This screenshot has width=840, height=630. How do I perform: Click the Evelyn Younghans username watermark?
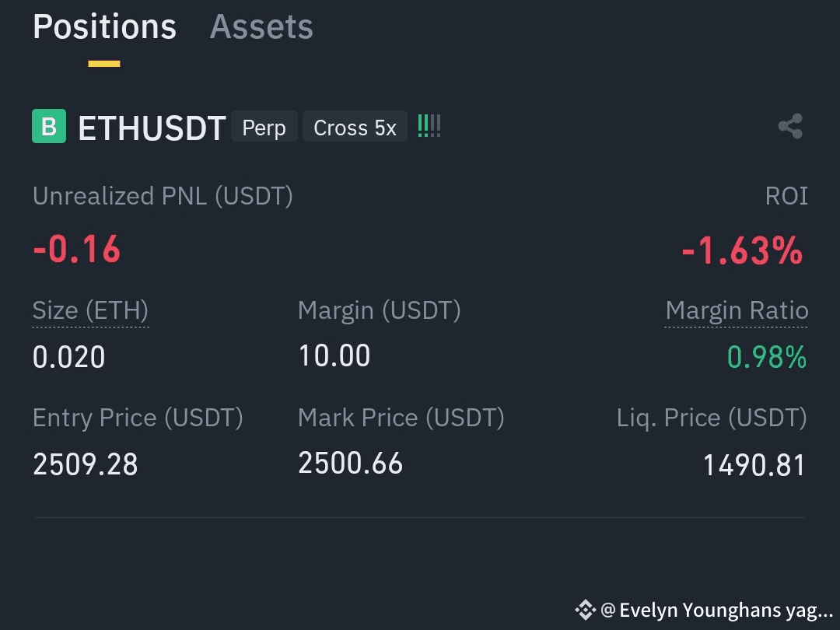717,611
